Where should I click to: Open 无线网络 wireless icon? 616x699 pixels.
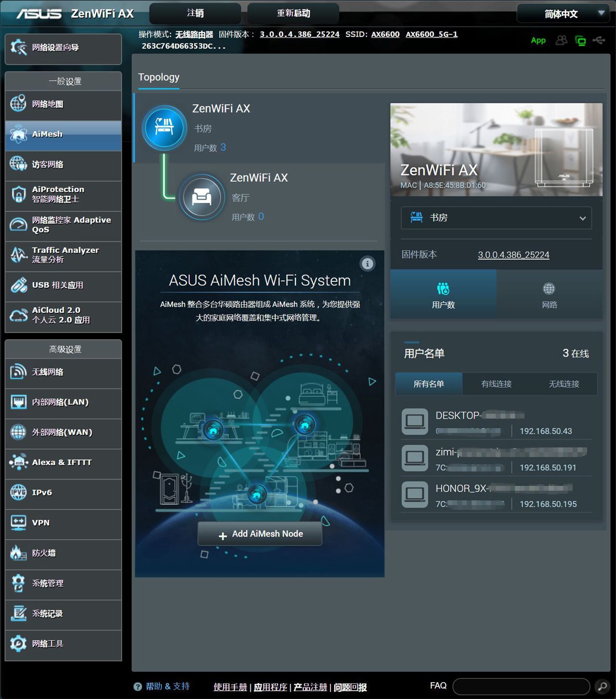(18, 372)
